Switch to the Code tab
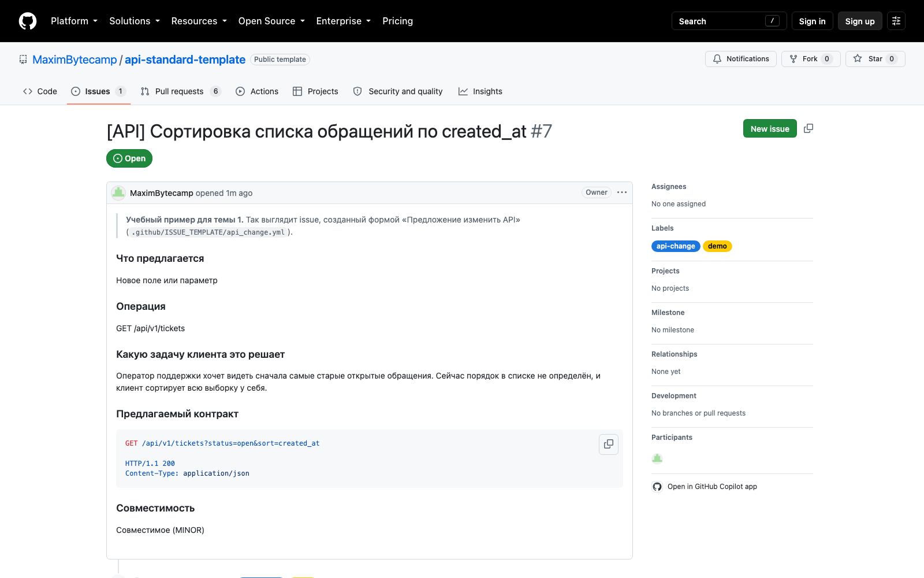 coord(40,91)
